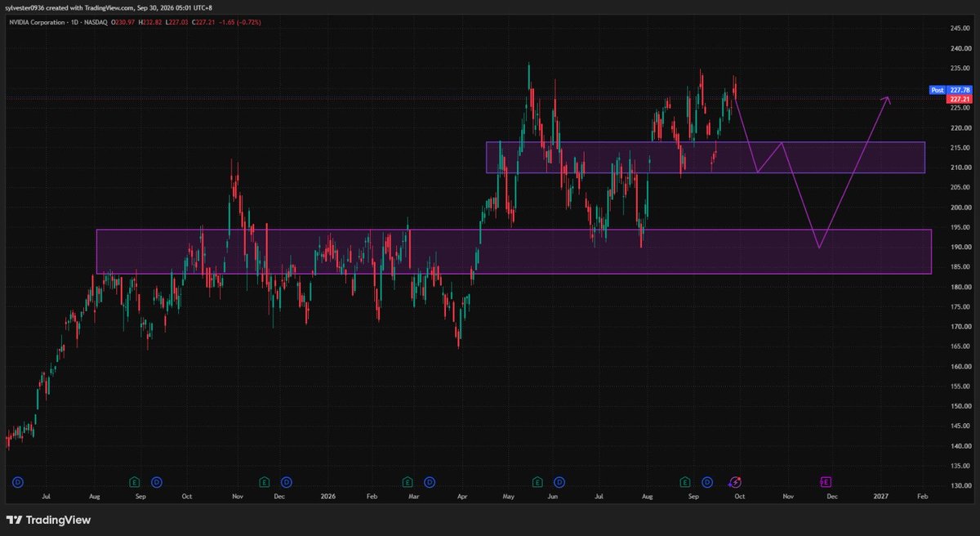Click the earnings marker just before Sep 2026

684,483
